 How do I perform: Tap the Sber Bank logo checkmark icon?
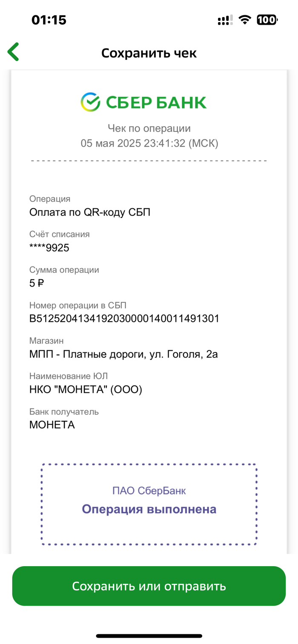coord(90,102)
